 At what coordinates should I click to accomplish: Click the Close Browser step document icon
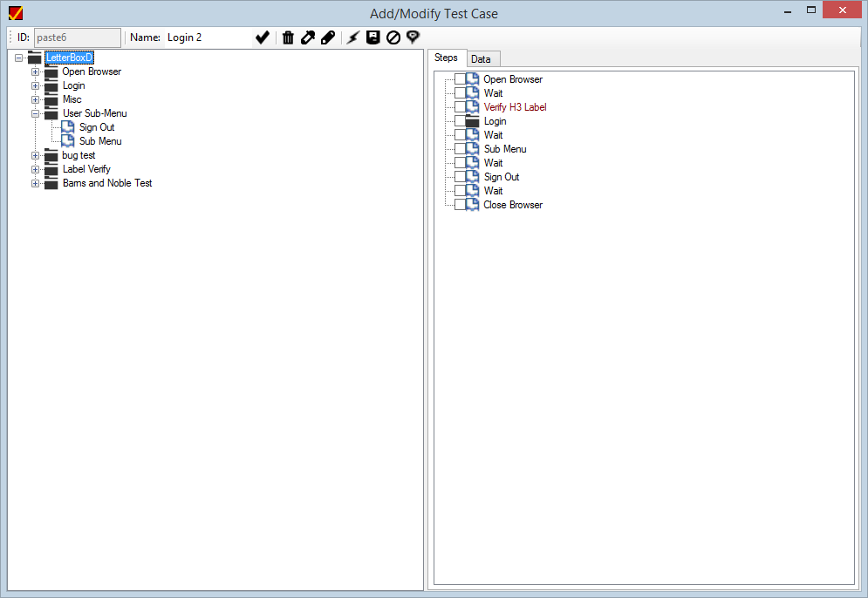pyautogui.click(x=472, y=205)
